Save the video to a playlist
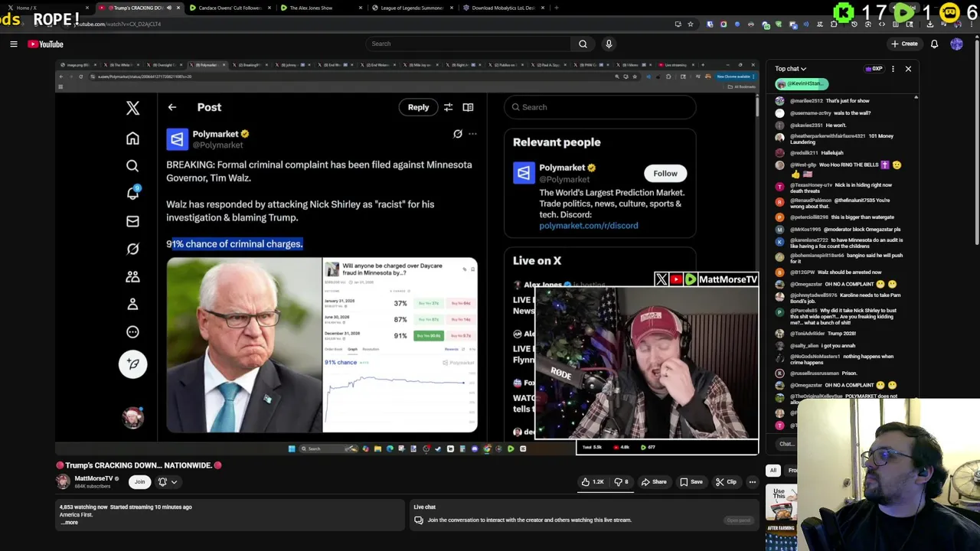This screenshot has height=551, width=980. pyautogui.click(x=691, y=482)
